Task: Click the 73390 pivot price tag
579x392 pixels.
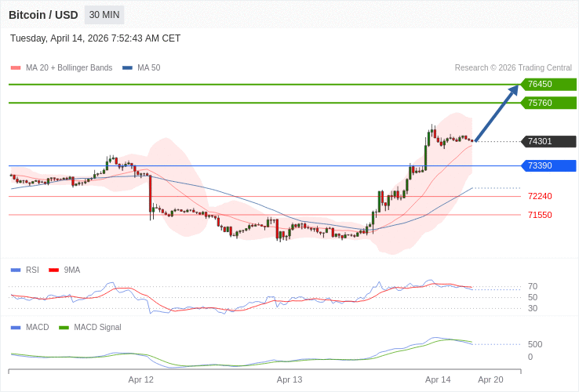Action: pos(548,165)
